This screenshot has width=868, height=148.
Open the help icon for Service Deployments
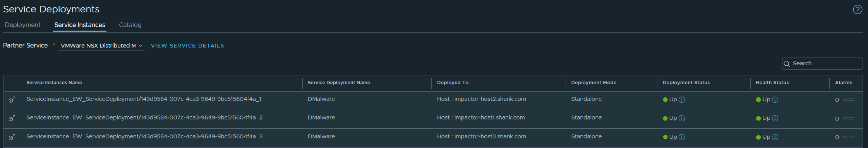(858, 10)
